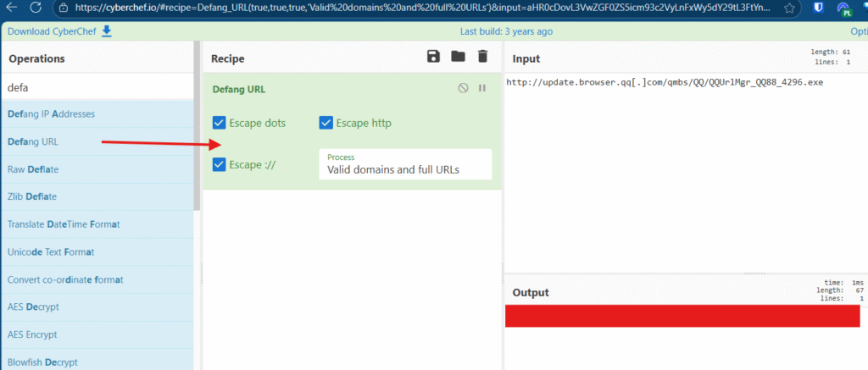The image size is (868, 370).
Task: Select Defang URL in operations list
Action: (97, 141)
